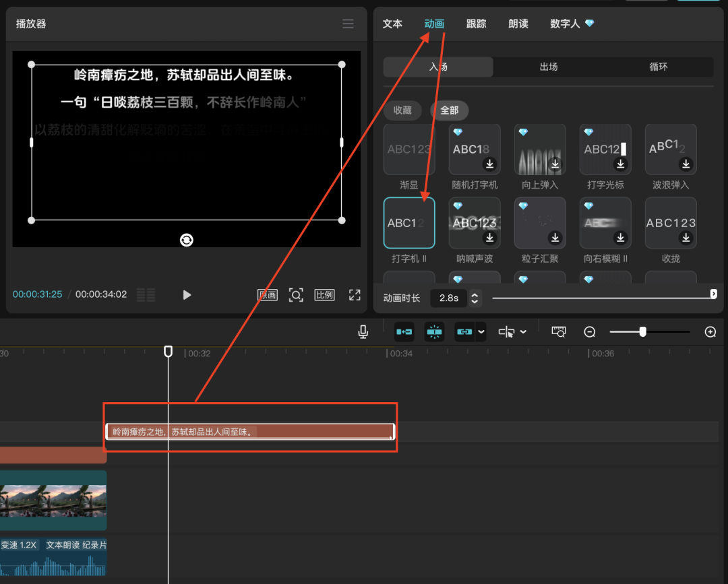Expand the linking mode dropdown arrow
The image size is (728, 584).
[481, 331]
